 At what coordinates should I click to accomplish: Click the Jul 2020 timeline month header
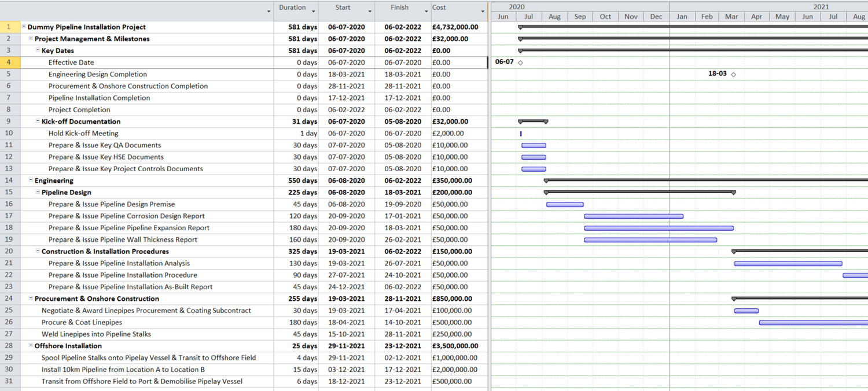pyautogui.click(x=528, y=17)
